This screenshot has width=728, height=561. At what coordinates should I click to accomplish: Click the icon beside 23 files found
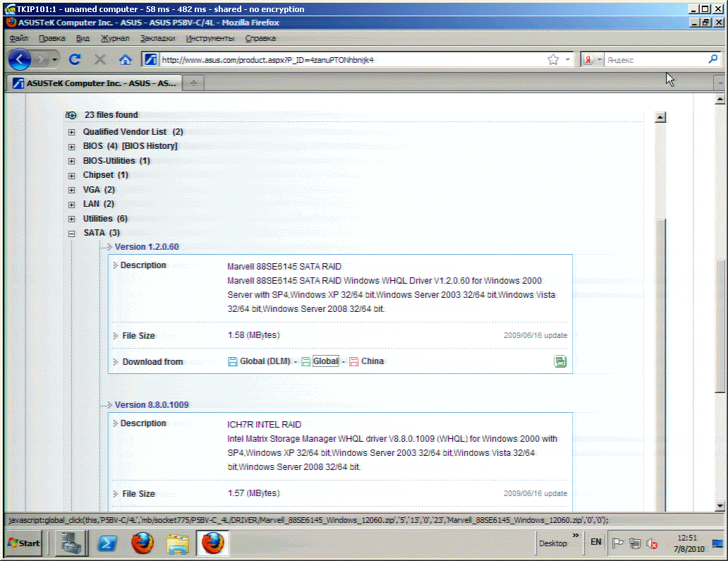point(71,115)
